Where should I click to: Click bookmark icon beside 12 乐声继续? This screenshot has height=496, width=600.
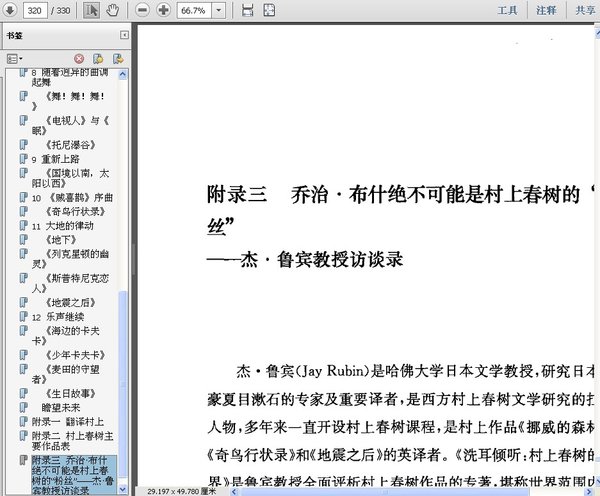click(x=24, y=316)
